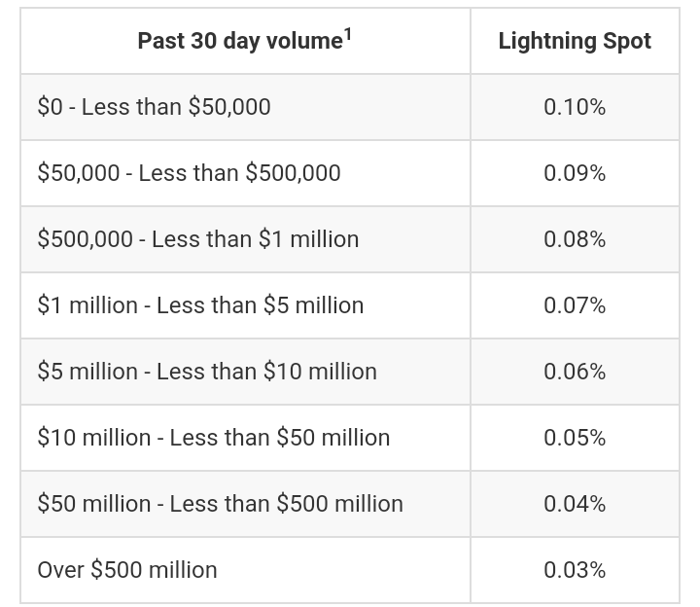Image resolution: width=700 pixels, height=607 pixels.
Task: Click the '$0' starting amount in first row
Action: [50, 107]
